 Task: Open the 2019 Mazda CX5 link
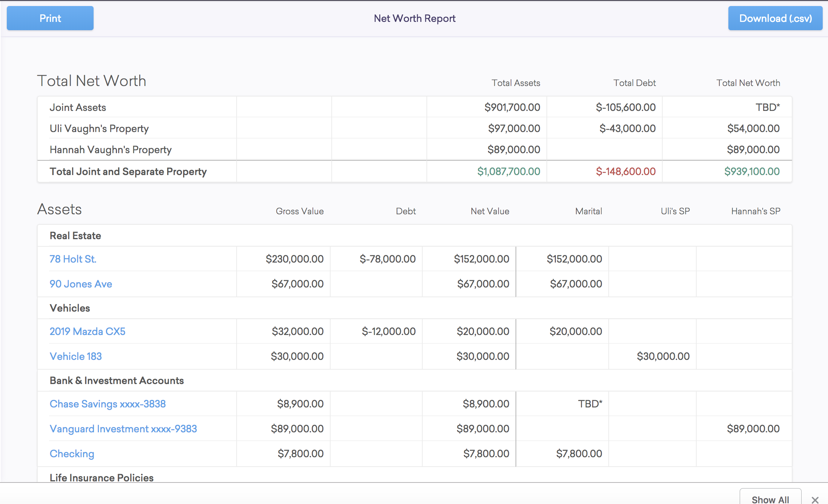88,331
